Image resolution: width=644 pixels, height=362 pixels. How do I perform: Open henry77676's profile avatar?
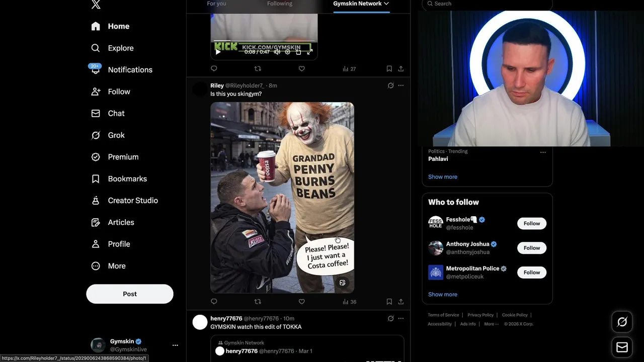(x=200, y=322)
